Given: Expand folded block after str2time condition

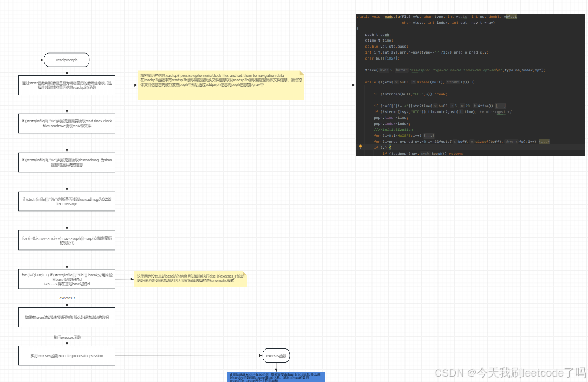Looking at the screenshot, I should (501, 106).
